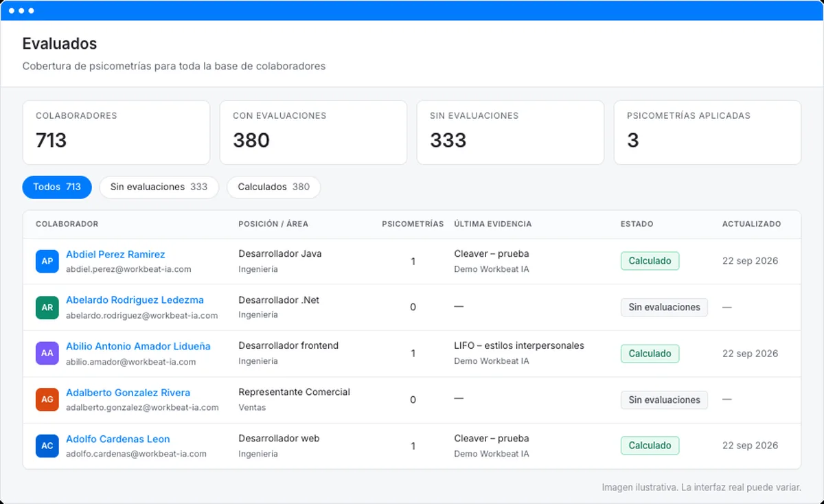Click the Calculado badge for Abilio Amador
The image size is (824, 504).
point(650,354)
